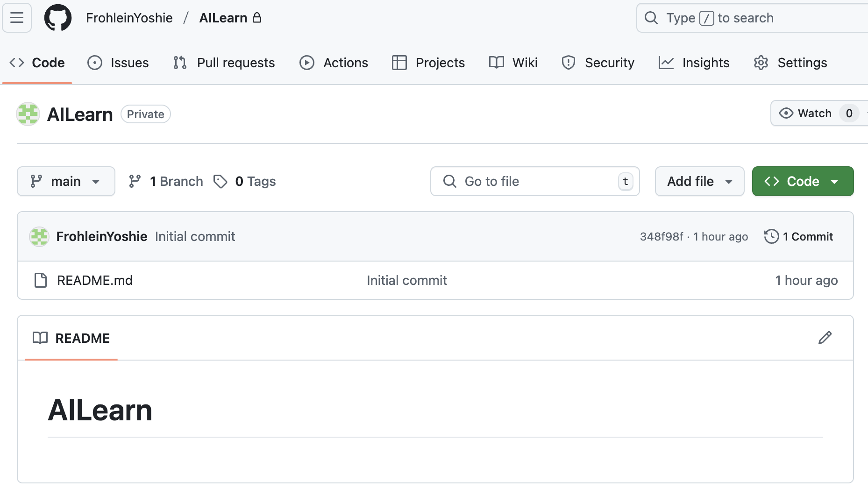Screen dimensions: 868x496
Task: Click the t shortcut key hint
Action: (x=626, y=181)
